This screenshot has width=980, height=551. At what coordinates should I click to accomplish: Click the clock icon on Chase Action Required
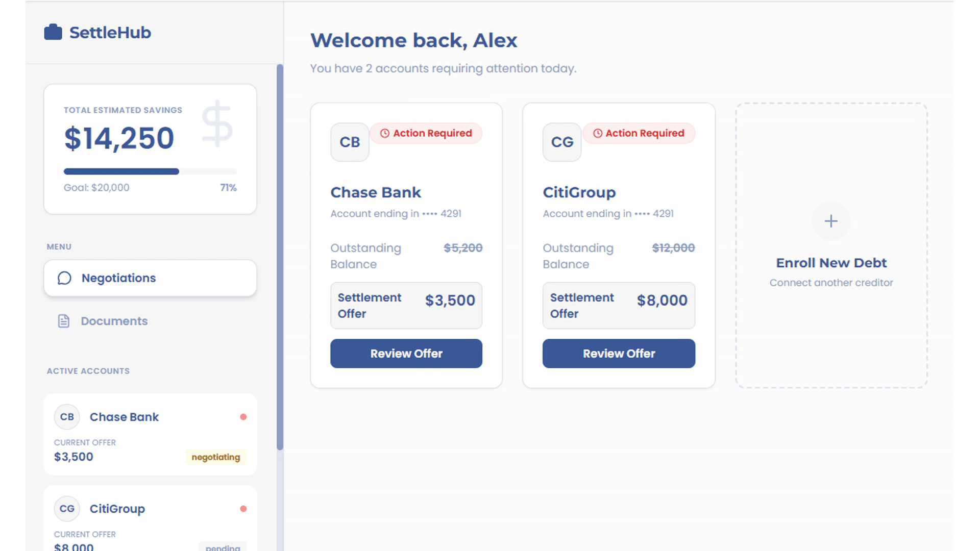click(385, 133)
